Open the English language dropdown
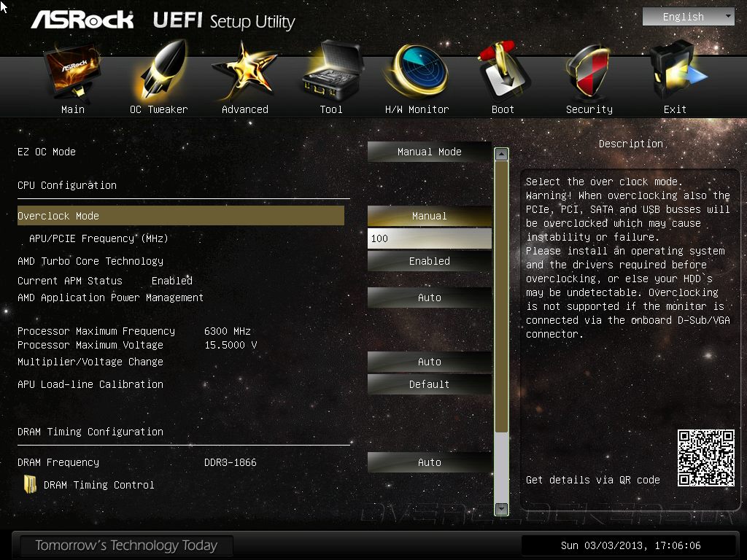This screenshot has width=747, height=560. (689, 17)
